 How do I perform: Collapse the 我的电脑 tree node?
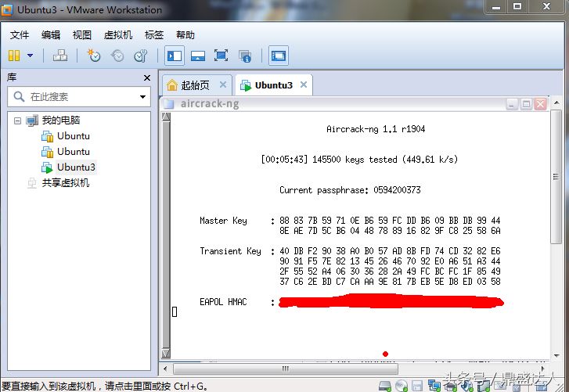tap(17, 120)
